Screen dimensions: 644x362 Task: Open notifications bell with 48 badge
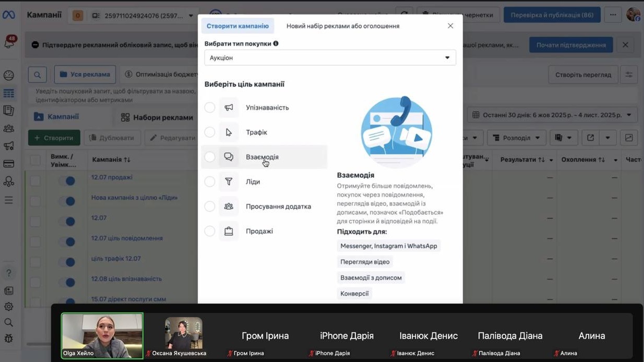pyautogui.click(x=9, y=43)
